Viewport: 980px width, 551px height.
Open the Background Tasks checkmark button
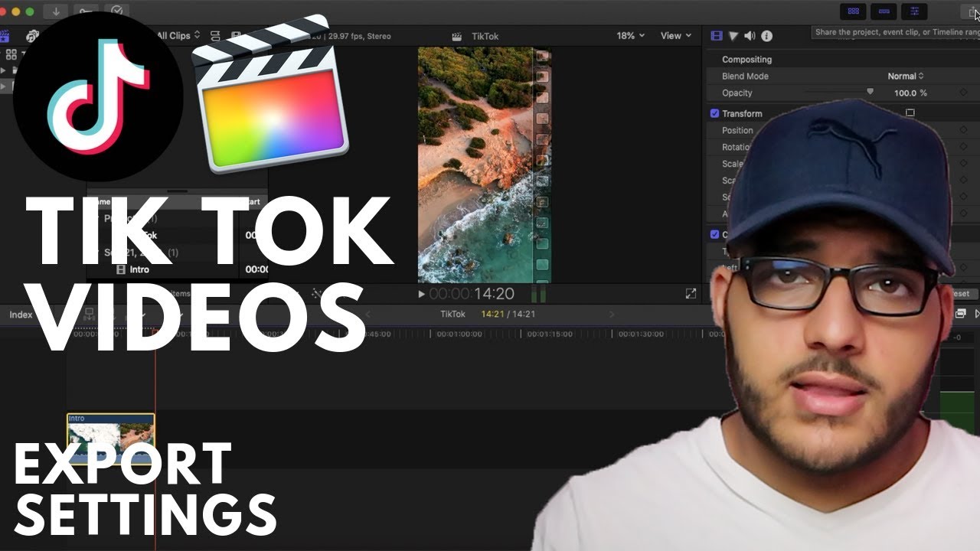[x=116, y=11]
